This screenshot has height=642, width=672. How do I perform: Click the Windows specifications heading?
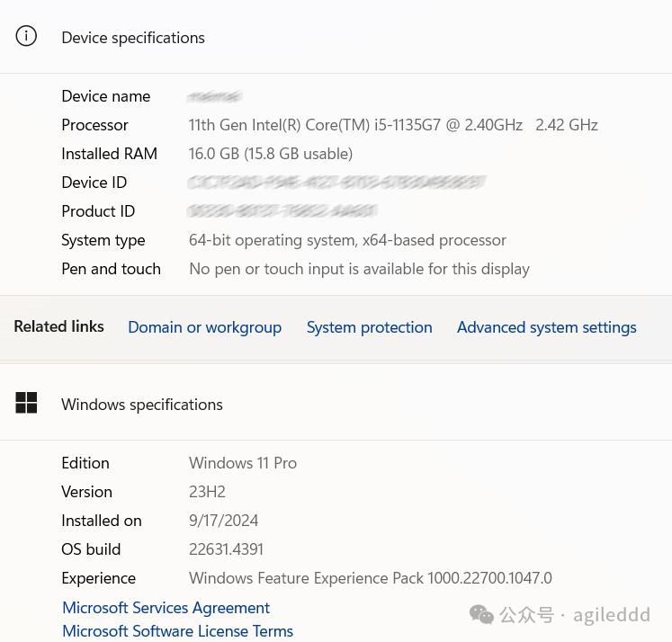pos(142,405)
